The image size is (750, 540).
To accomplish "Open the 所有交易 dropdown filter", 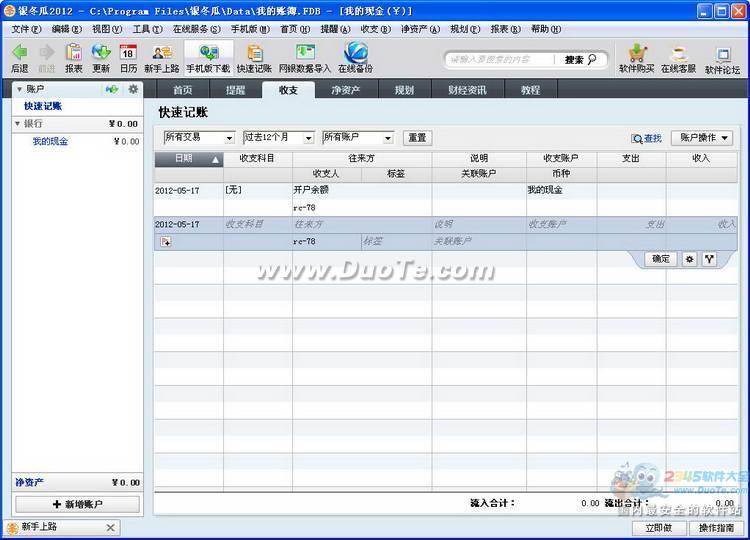I will tap(198, 138).
